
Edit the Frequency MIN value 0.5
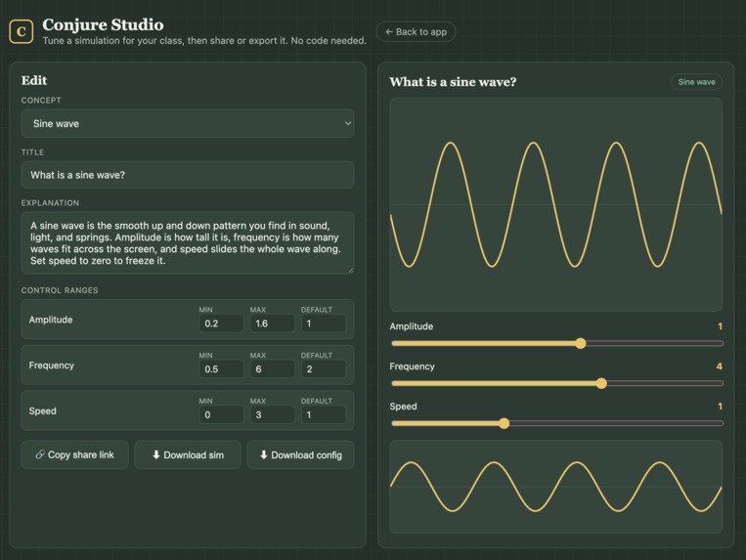click(222, 368)
